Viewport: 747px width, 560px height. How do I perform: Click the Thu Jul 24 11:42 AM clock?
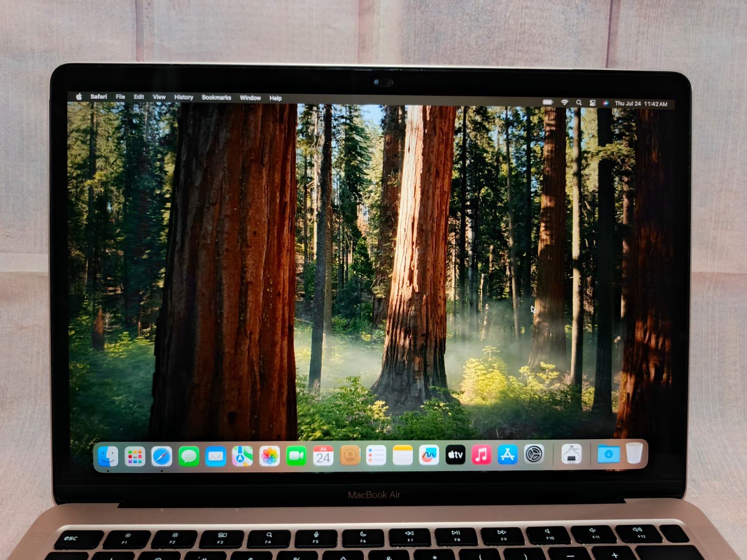click(641, 104)
